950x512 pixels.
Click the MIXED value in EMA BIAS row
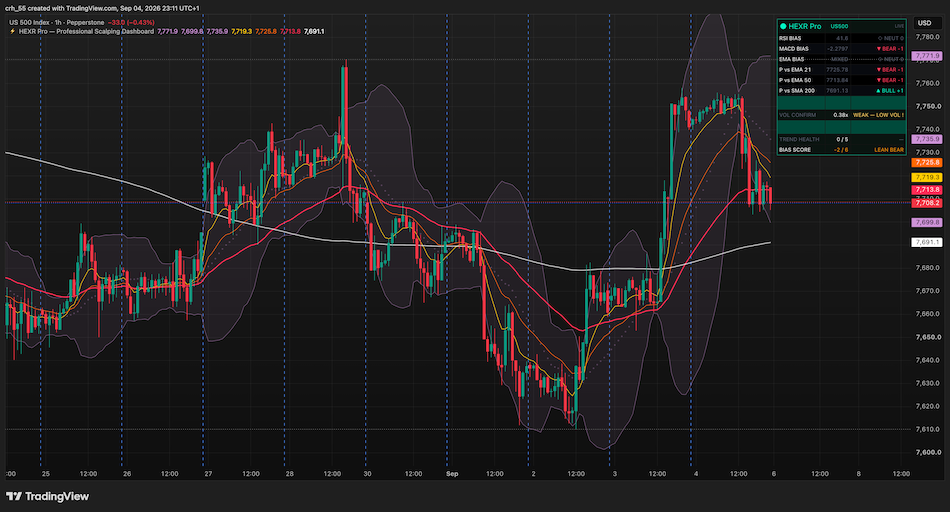coord(840,59)
